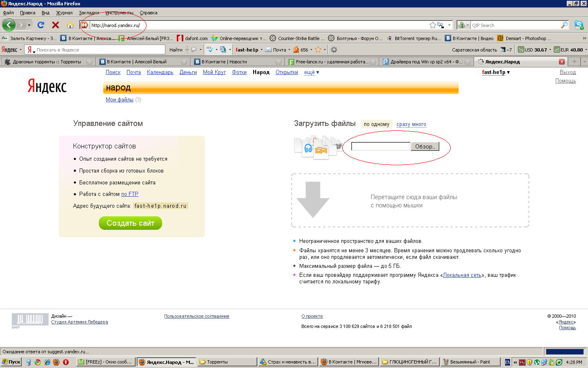Open the QIP search engine selector dropdown
Image resolution: width=588 pixels, height=368 pixels.
[x=463, y=25]
